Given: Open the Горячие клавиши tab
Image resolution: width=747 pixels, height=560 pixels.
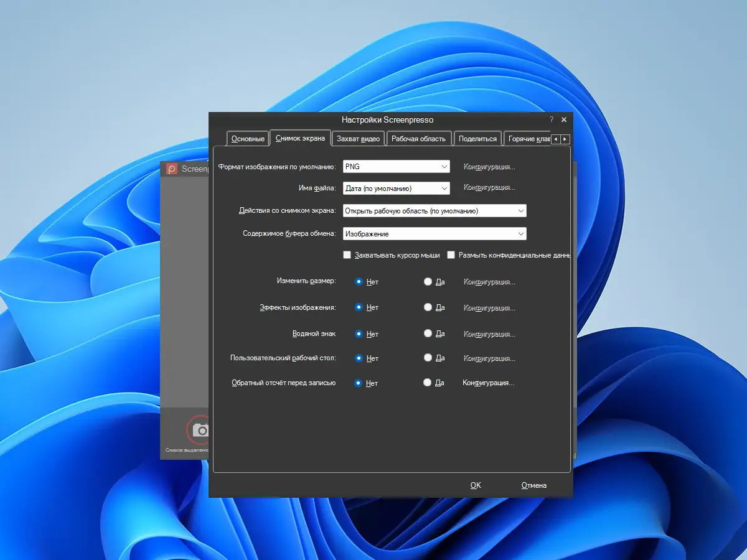Looking at the screenshot, I should pos(528,139).
